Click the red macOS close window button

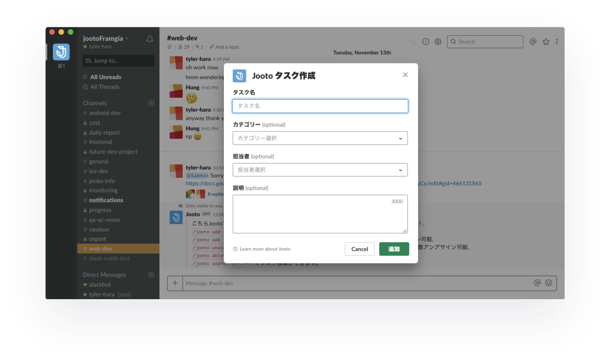pyautogui.click(x=52, y=32)
